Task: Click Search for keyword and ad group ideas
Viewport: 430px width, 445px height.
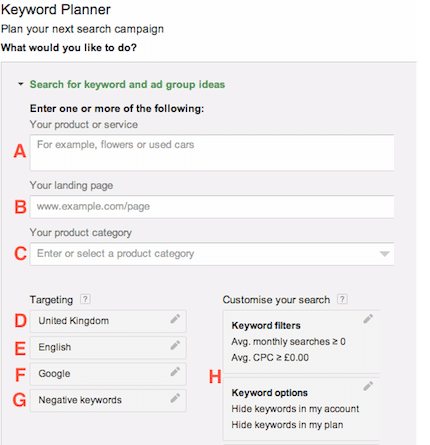Action: [127, 84]
